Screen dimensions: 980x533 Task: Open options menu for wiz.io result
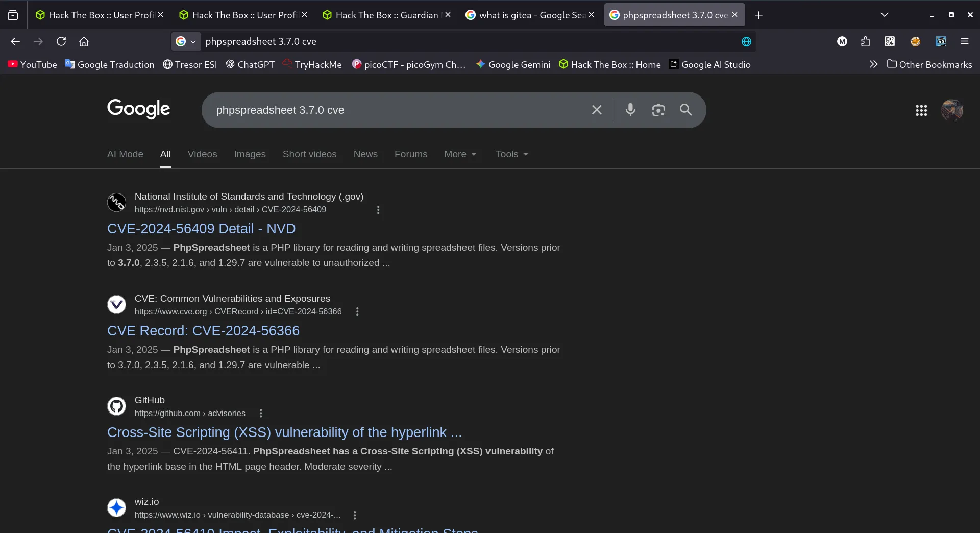click(355, 515)
